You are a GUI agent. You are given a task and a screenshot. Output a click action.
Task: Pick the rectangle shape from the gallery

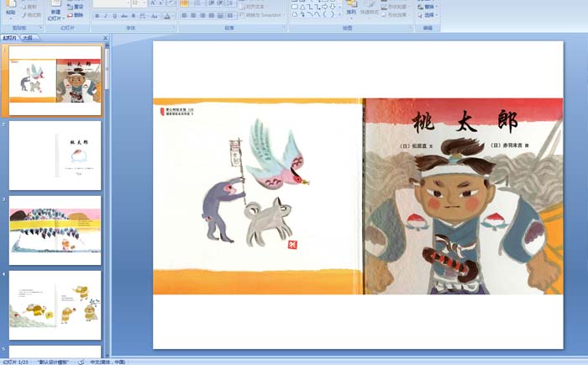pos(295,7)
